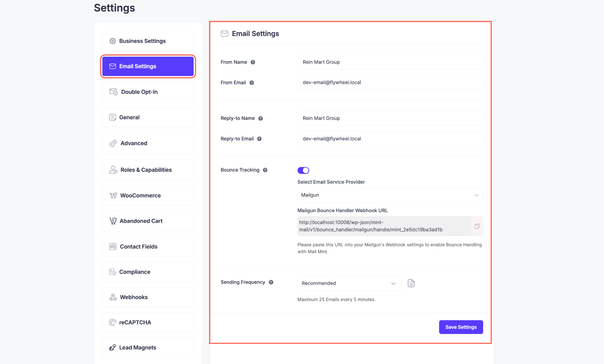Open the documentation icon beside Sending Frequency

click(x=411, y=283)
